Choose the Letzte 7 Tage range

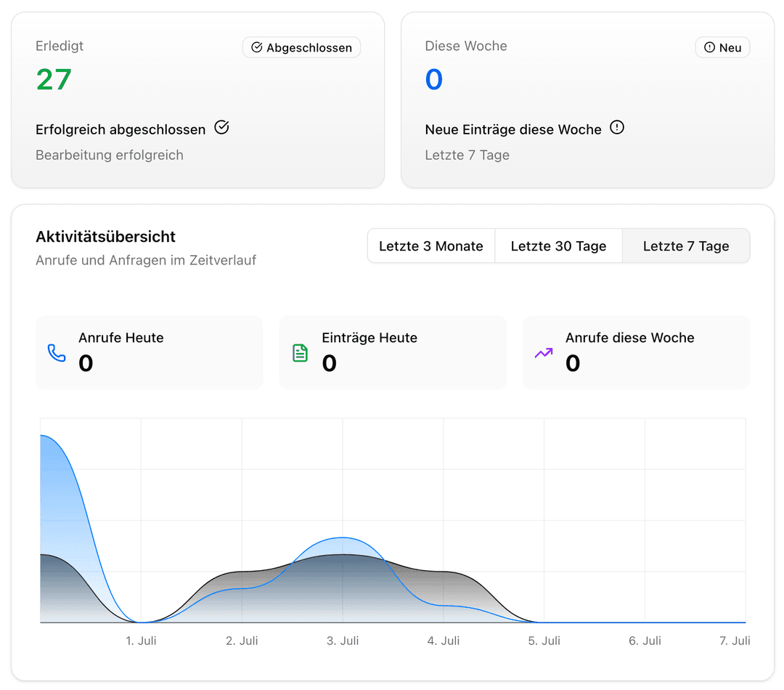pos(686,246)
